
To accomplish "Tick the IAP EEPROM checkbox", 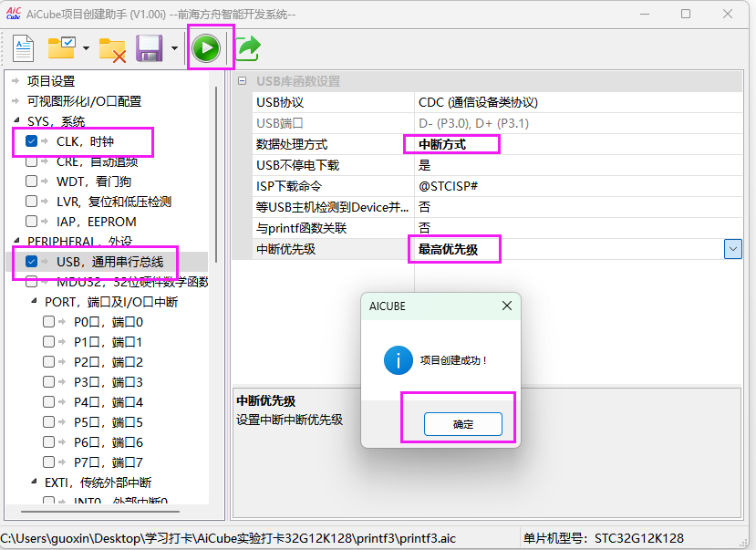I will pos(31,222).
